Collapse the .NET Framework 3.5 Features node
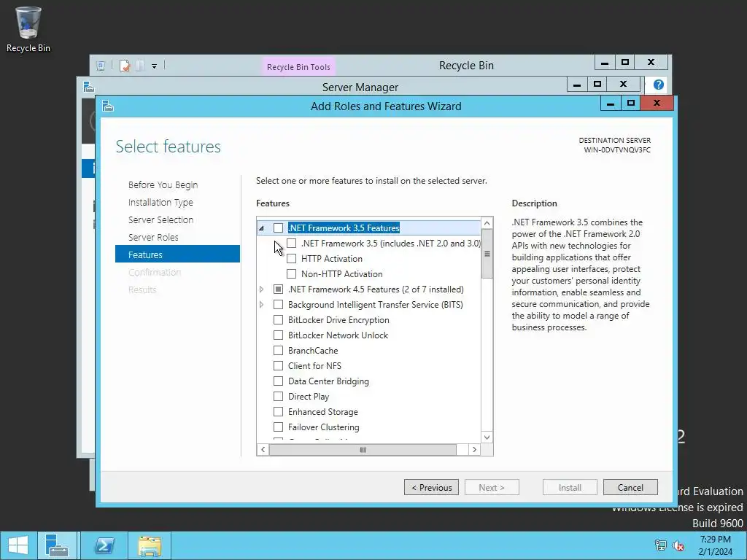The width and height of the screenshot is (747, 560). coord(262,228)
